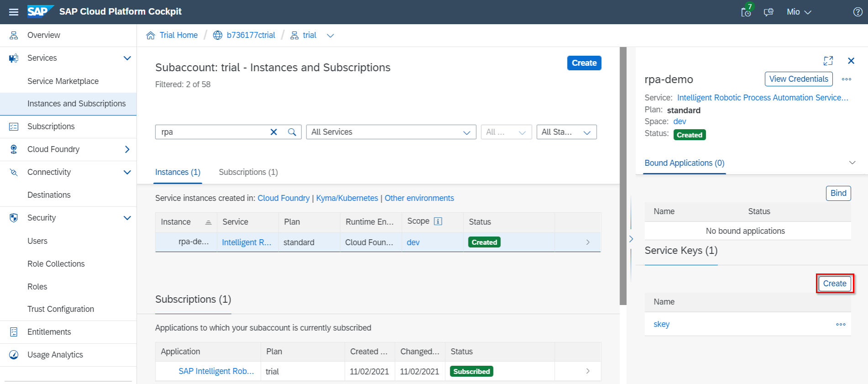Click the Usage Analytics gauge icon
This screenshot has width=868, height=384.
(x=14, y=355)
